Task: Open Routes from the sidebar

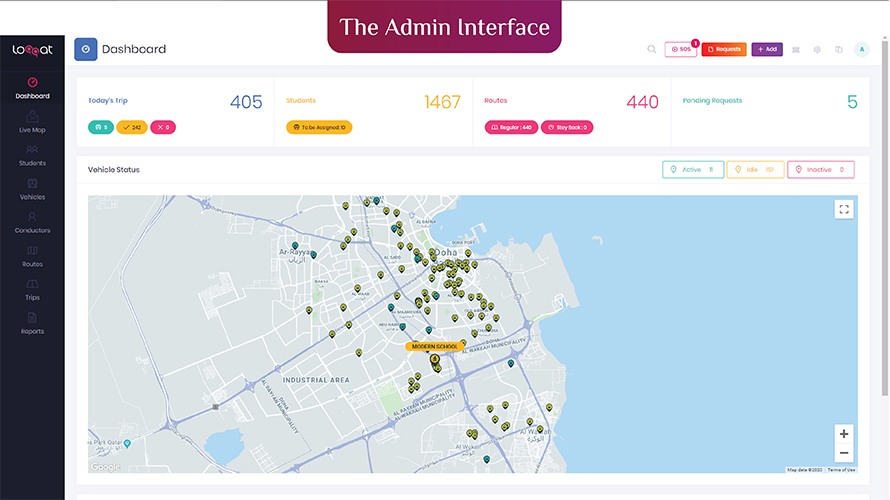Action: pyautogui.click(x=32, y=256)
